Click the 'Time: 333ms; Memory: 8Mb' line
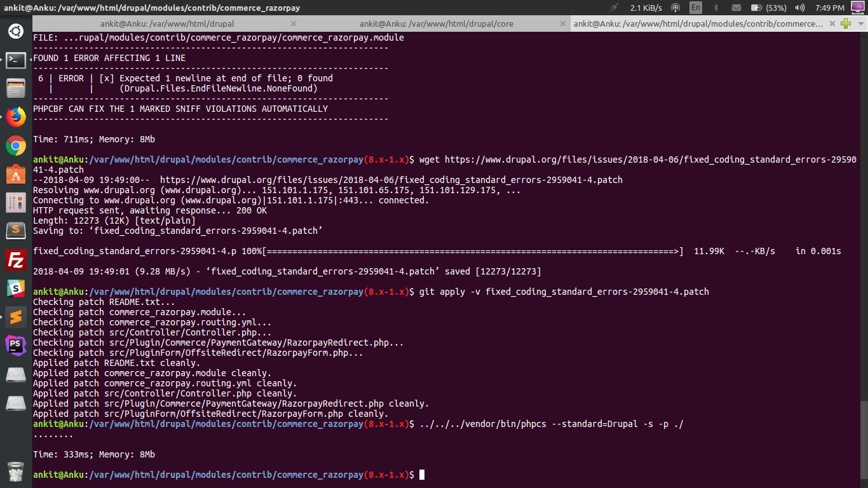 [94, 454]
